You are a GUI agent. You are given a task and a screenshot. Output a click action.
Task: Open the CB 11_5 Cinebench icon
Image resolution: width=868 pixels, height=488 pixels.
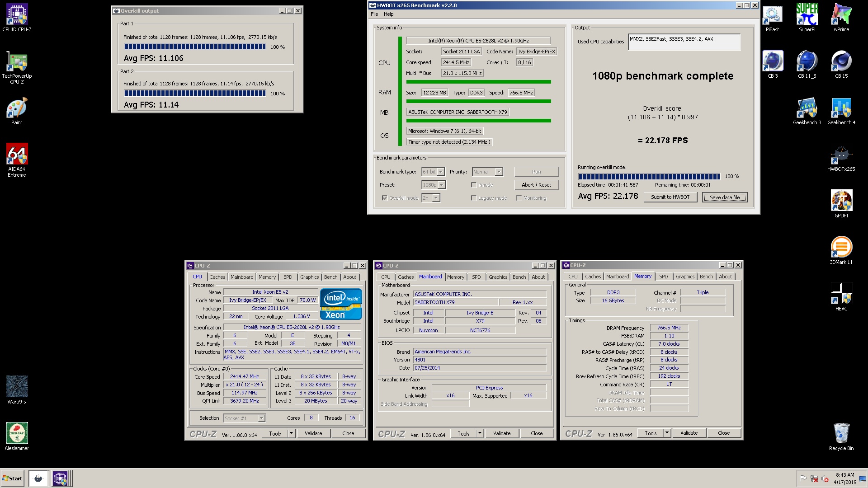tap(807, 64)
